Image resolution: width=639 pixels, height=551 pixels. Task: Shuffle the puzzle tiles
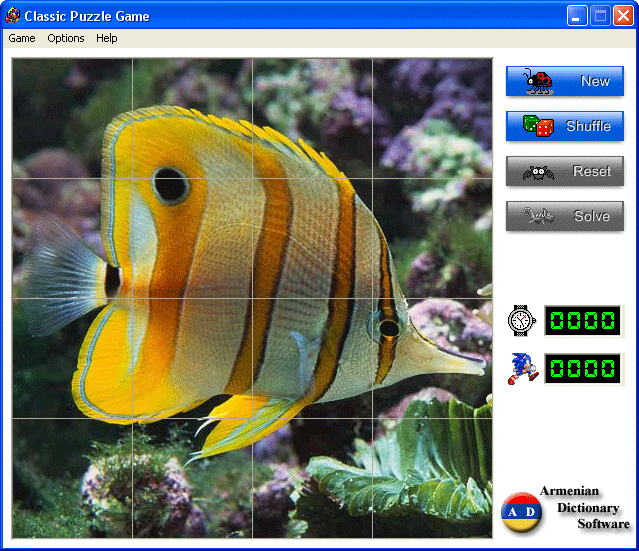click(x=564, y=126)
